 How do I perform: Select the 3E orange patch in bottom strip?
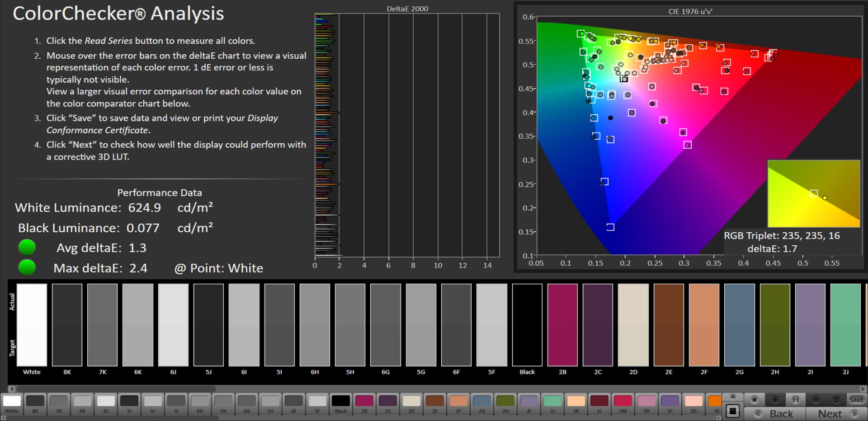[x=714, y=404]
